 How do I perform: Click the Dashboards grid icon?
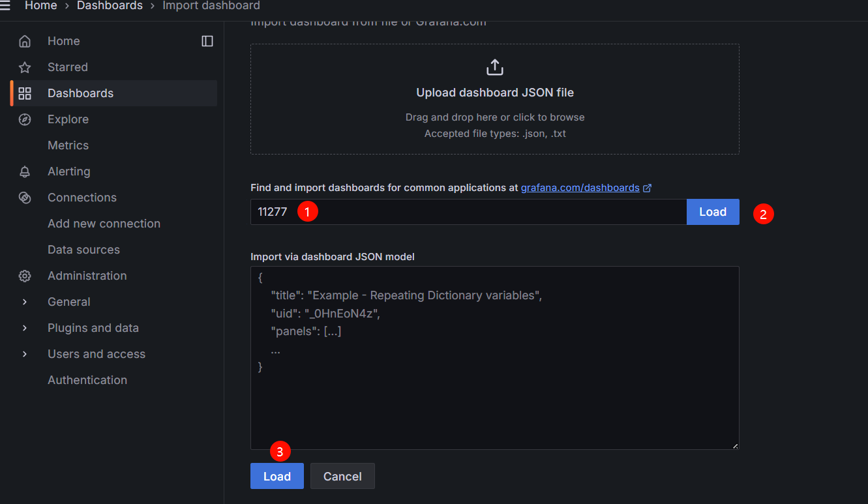(25, 93)
